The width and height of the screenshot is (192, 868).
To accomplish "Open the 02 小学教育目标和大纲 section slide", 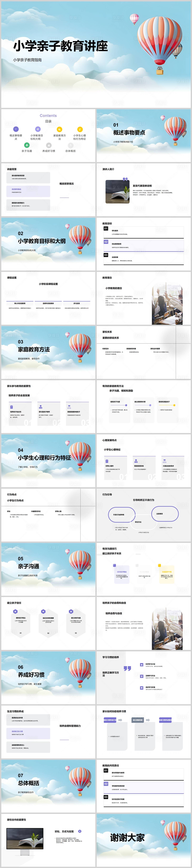I will pyautogui.click(x=48, y=244).
